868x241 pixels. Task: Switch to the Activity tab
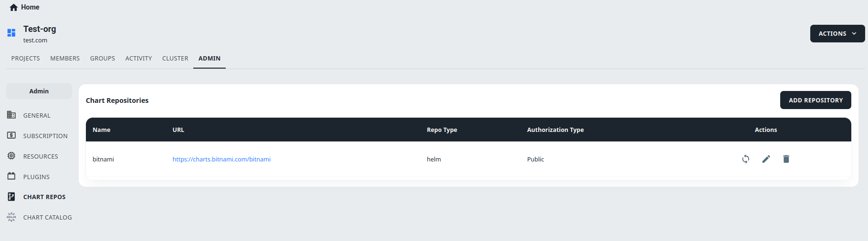(x=138, y=59)
